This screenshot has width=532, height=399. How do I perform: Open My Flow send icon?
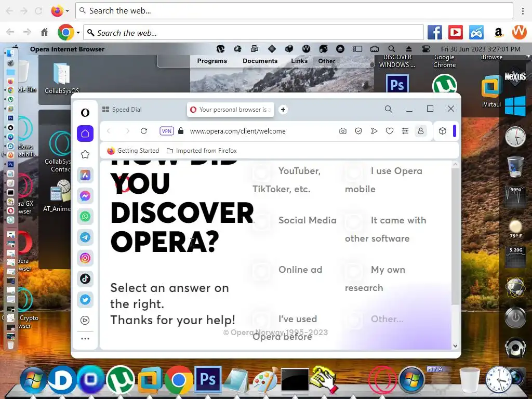[x=374, y=131]
